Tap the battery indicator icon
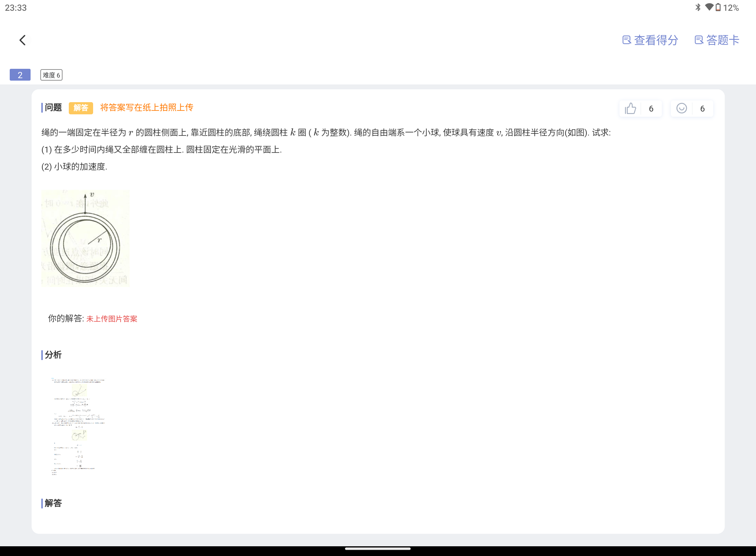This screenshot has width=756, height=556. tap(718, 7)
